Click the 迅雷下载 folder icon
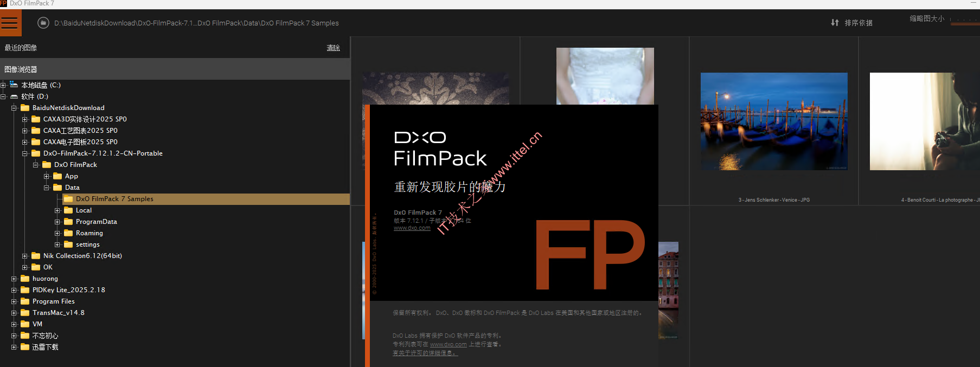This screenshot has height=367, width=980. click(25, 347)
